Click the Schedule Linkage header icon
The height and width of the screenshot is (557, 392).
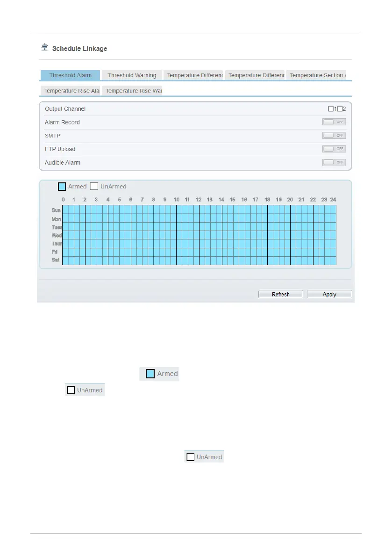coord(45,48)
